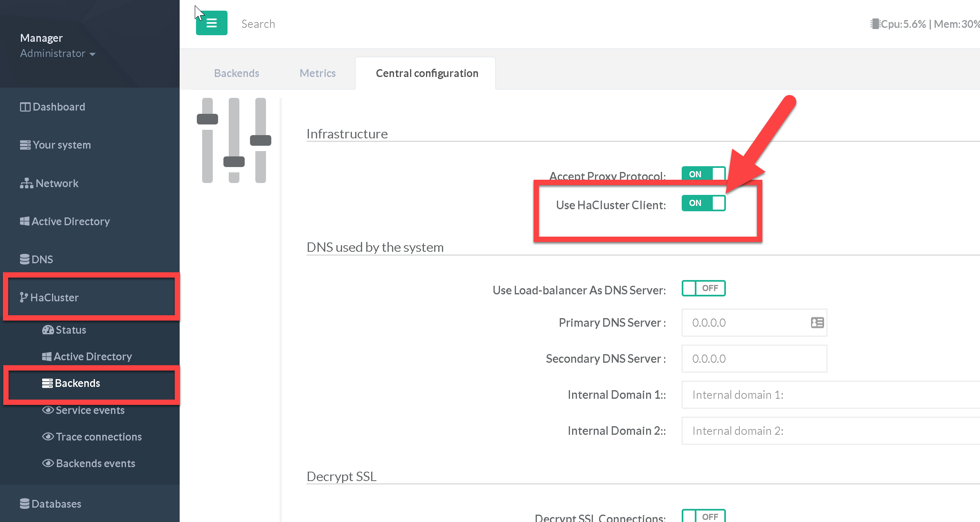Expand the Your system sidebar menu
This screenshot has height=522, width=980.
[x=61, y=145]
